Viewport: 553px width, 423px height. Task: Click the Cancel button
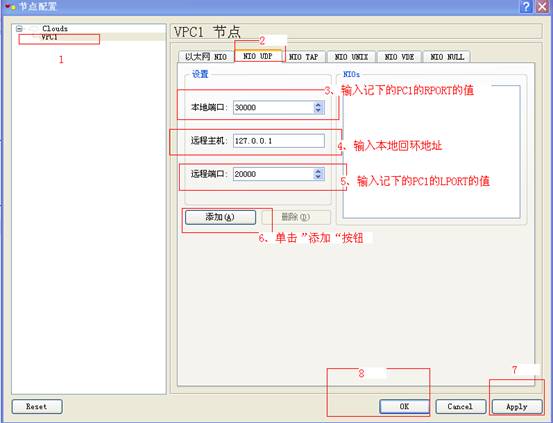pos(460,406)
